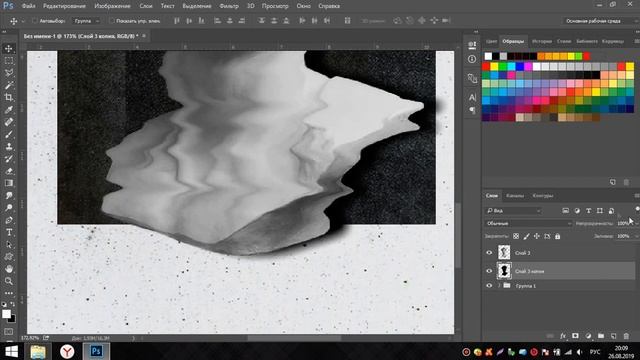Select the Horizontal Type tool
Viewport: 640px width, 360px height.
[9, 232]
